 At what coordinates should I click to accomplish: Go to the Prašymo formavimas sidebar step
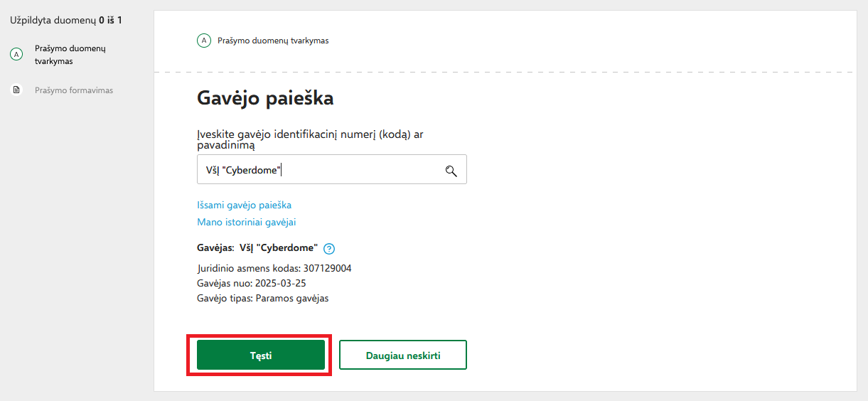[73, 90]
